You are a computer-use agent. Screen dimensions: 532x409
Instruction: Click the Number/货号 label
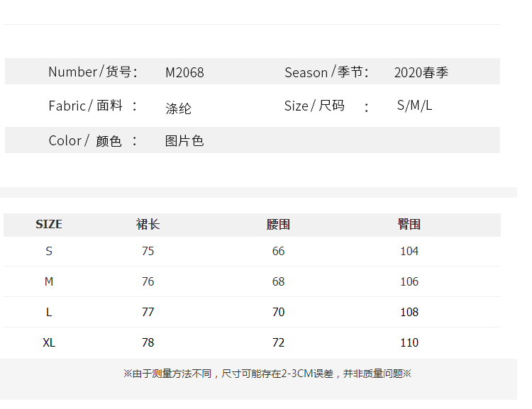pos(92,72)
